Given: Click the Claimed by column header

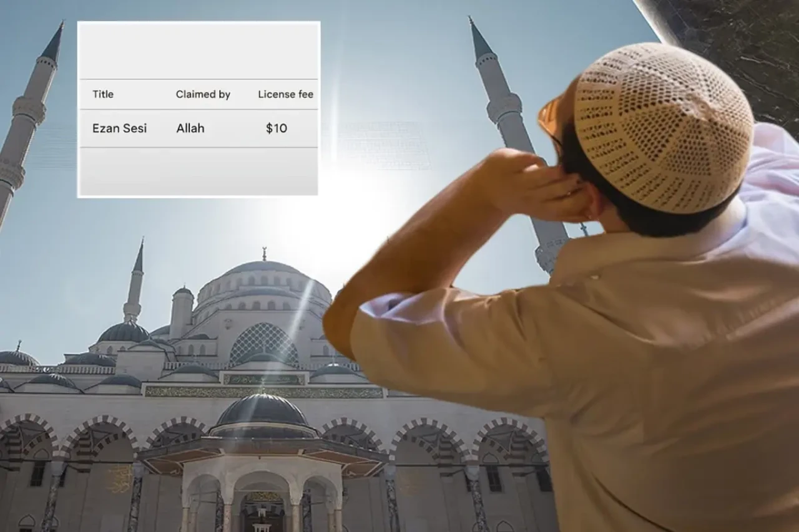Looking at the screenshot, I should point(203,94).
